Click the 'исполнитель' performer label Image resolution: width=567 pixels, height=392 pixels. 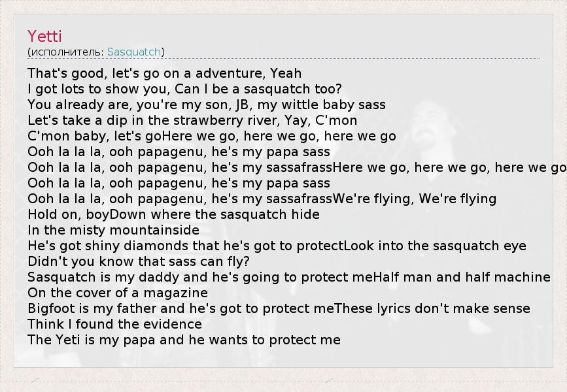point(66,52)
